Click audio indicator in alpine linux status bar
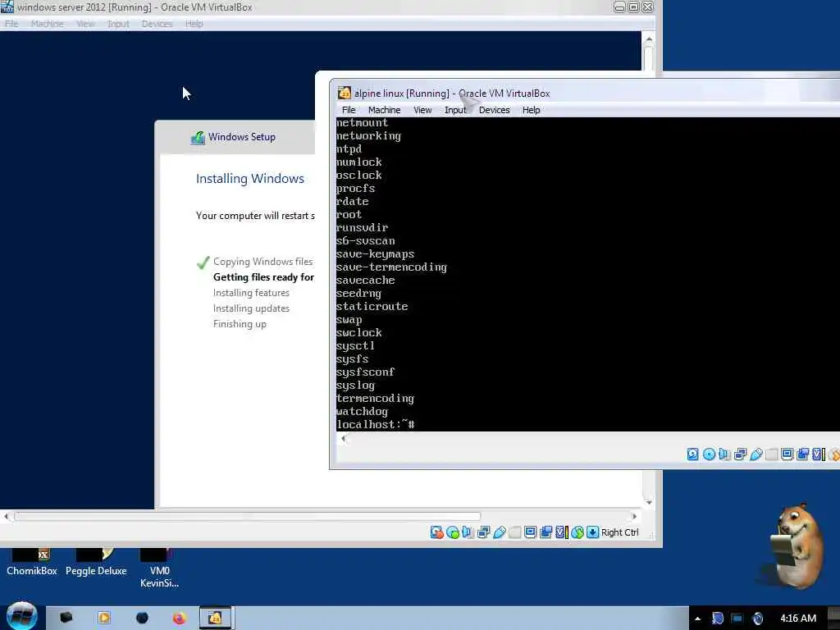 [x=724, y=454]
